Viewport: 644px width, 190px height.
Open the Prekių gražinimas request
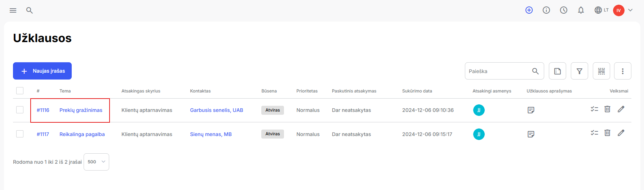[81, 110]
